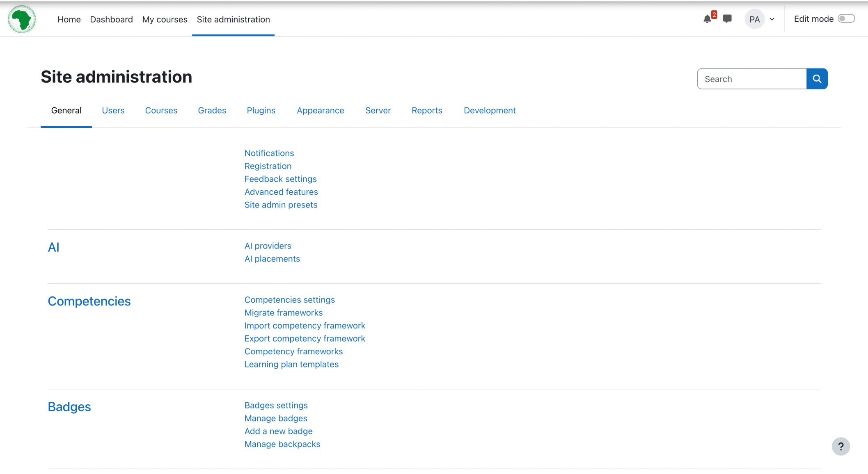This screenshot has height=474, width=868.
Task: Open Import competency framework
Action: point(305,325)
